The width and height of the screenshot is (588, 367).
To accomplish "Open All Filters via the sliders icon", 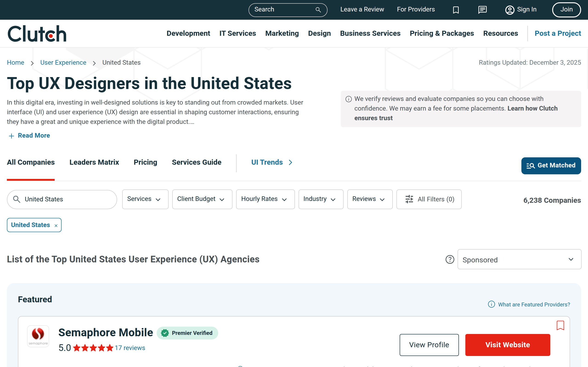I will [x=409, y=199].
